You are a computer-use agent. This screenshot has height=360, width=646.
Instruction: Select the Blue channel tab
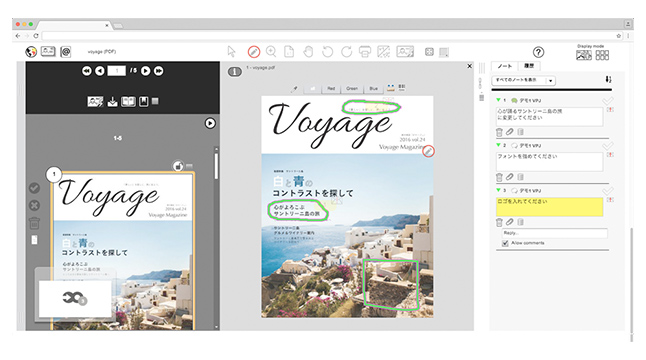coord(373,89)
